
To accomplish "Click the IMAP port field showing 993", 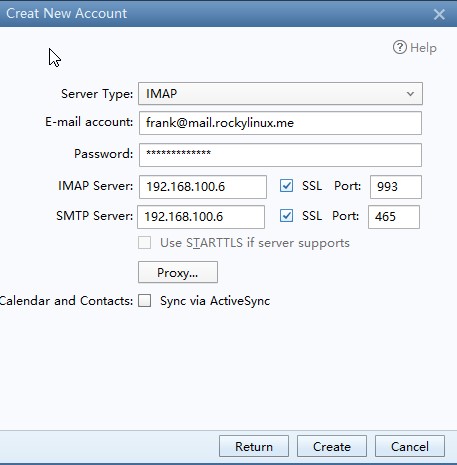I will 396,187.
